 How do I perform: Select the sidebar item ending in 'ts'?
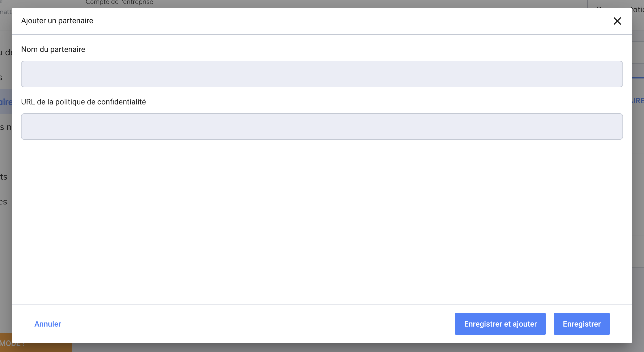click(x=4, y=177)
